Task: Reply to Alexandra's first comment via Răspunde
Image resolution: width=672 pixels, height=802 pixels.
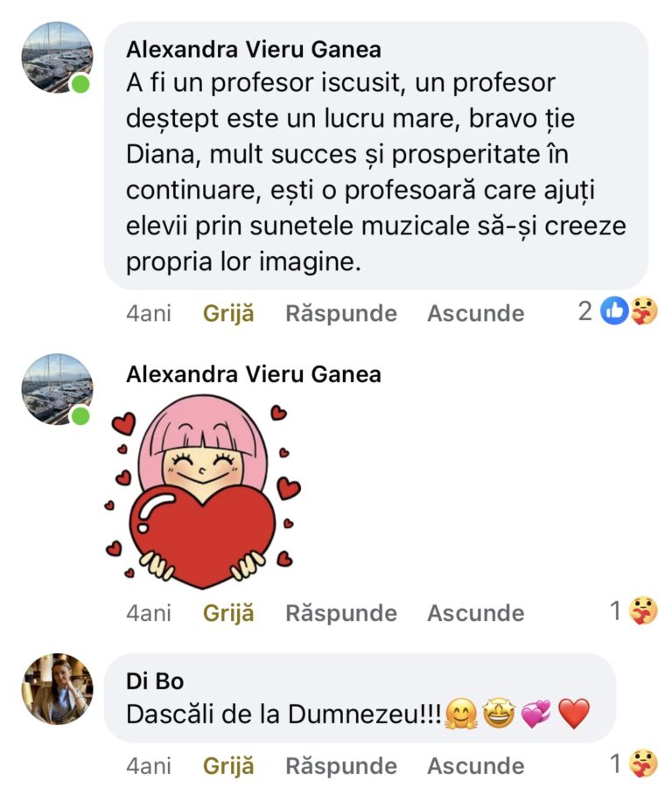Action: [x=341, y=313]
